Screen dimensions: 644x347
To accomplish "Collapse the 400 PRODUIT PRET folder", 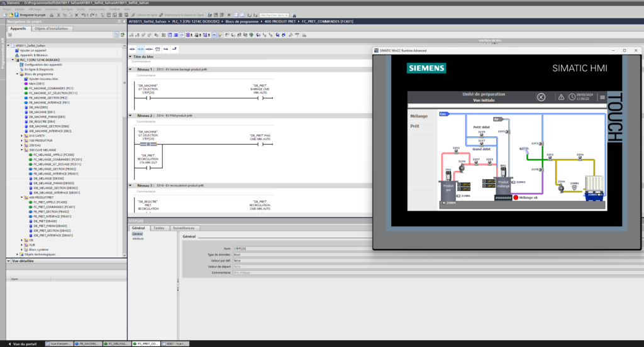I will (x=22, y=197).
